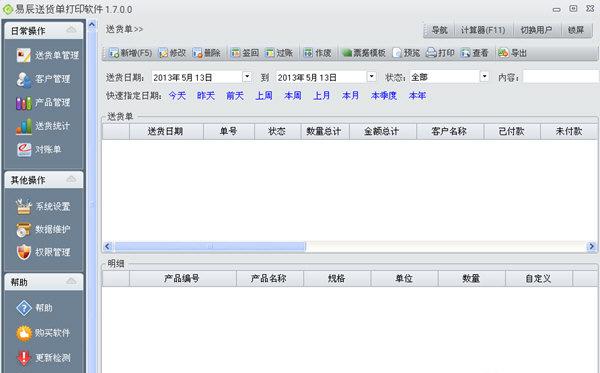Click the 锁屏 button
Viewport: 600px width, 373px height.
pyautogui.click(x=576, y=30)
